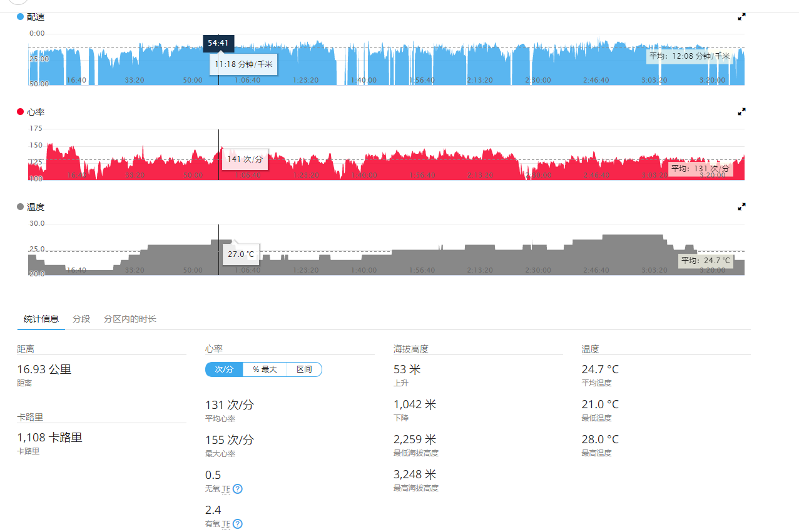Screen dimensions: 799x532
Task: Open the 统计信息 tab
Action: tap(41, 319)
